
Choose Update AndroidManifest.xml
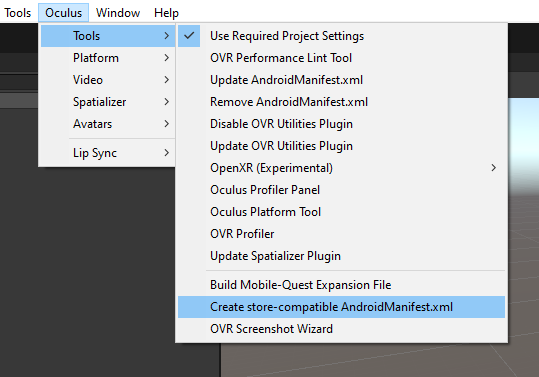click(x=341, y=80)
